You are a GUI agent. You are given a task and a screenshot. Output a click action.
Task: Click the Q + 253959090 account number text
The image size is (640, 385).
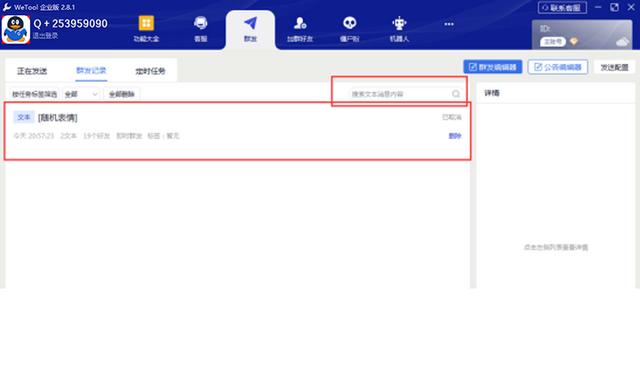click(71, 24)
